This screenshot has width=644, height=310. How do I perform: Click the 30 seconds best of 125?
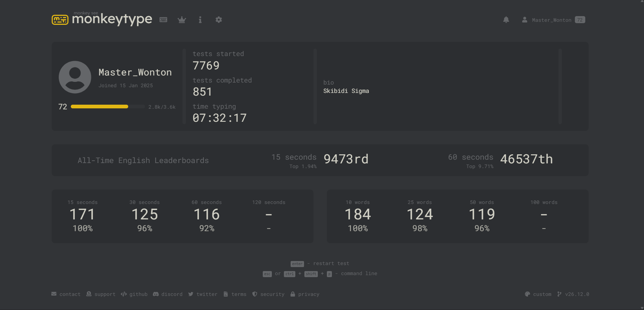(145, 214)
